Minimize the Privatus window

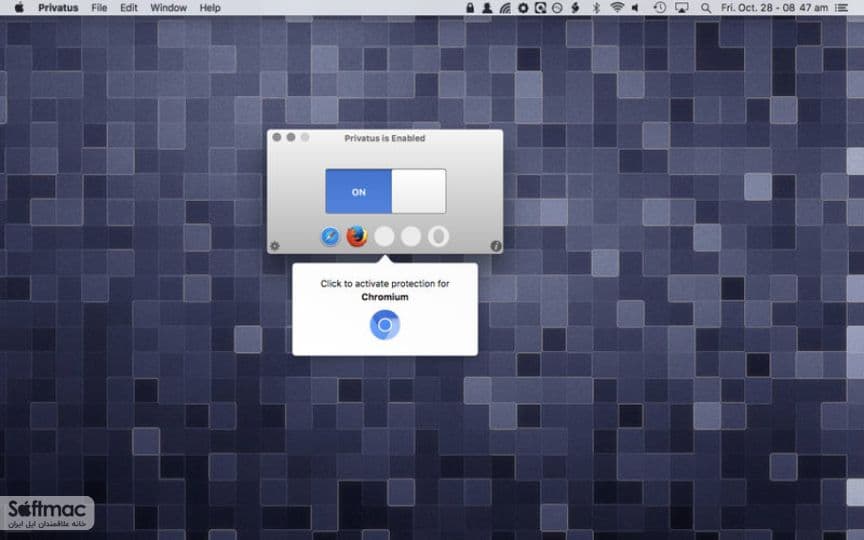[x=291, y=137]
